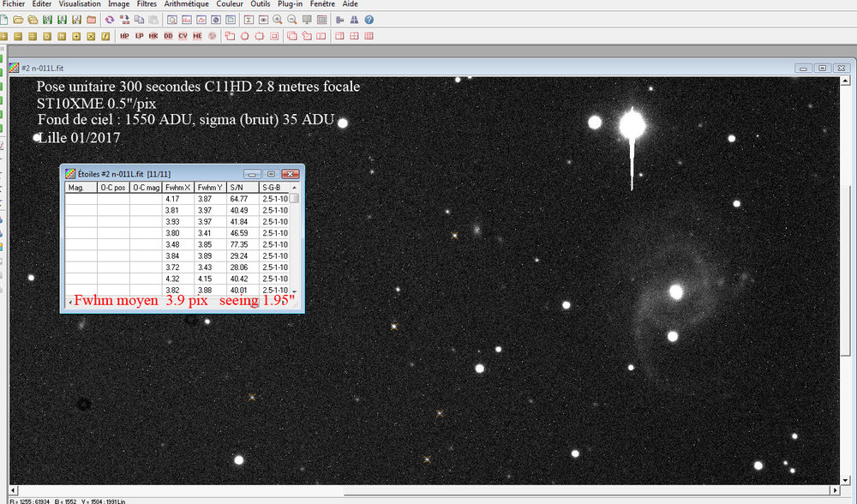Click the new file icon
Screen dimensions: 857x504
coord(3,20)
